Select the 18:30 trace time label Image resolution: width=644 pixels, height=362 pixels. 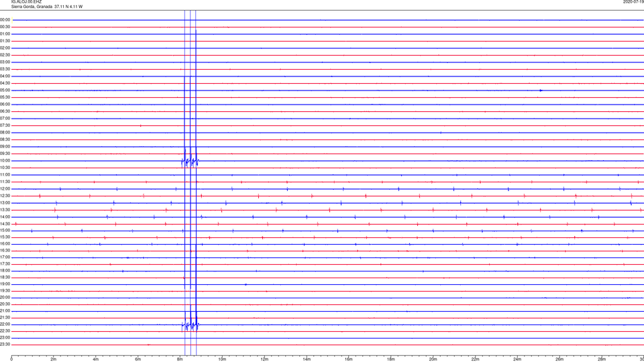(5, 278)
